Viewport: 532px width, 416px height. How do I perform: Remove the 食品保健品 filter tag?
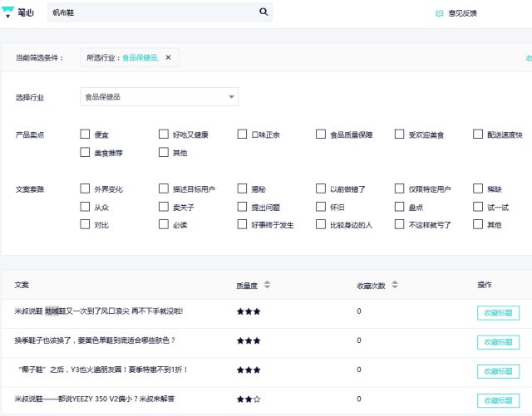168,57
